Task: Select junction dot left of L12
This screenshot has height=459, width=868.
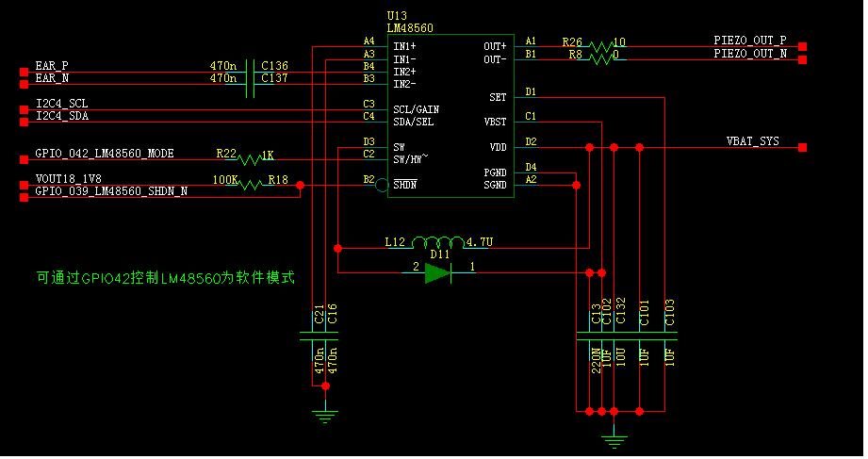Action: pos(337,249)
